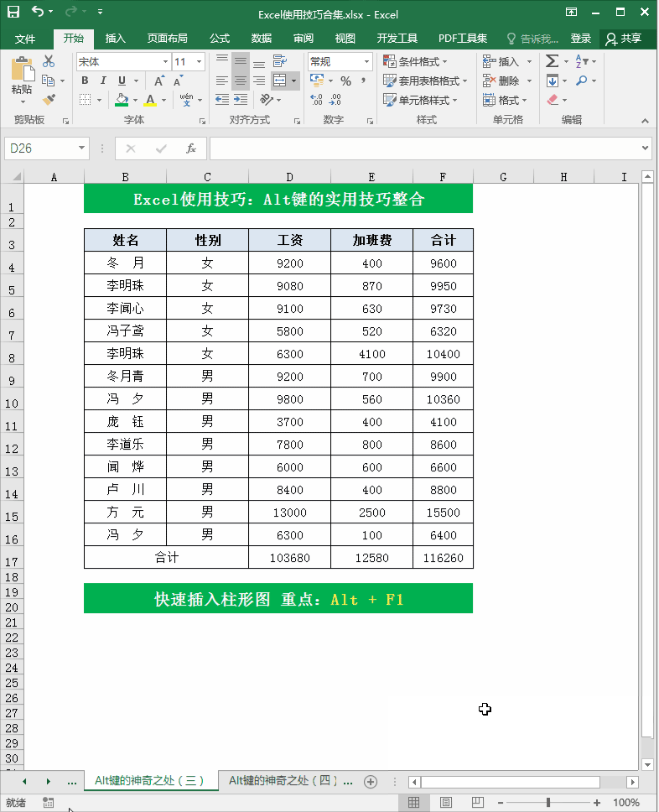Click the merge and center icon
The width and height of the screenshot is (659, 812).
pos(280,81)
